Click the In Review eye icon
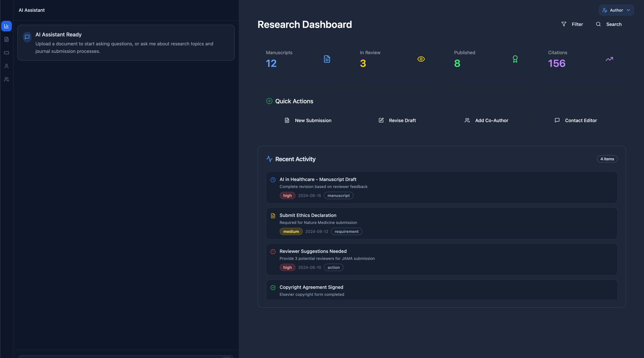The width and height of the screenshot is (644, 358). 421,59
